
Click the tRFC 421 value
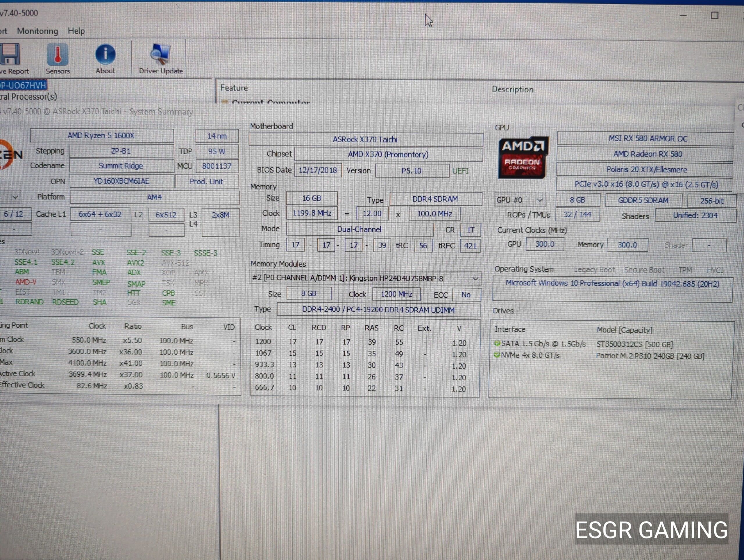tap(470, 246)
